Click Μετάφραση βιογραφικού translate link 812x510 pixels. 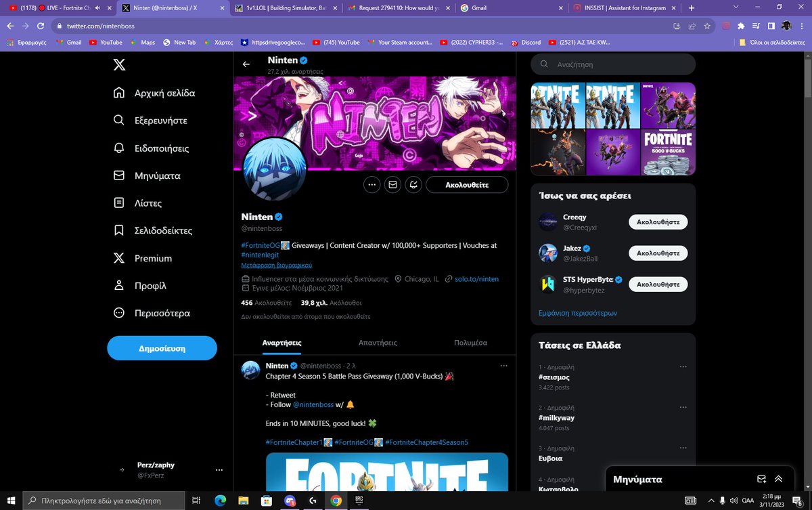(276, 265)
